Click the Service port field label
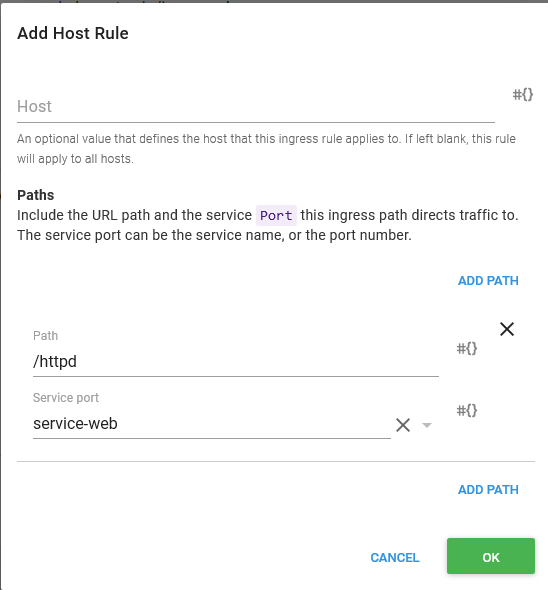This screenshot has height=590, width=548. coord(66,398)
